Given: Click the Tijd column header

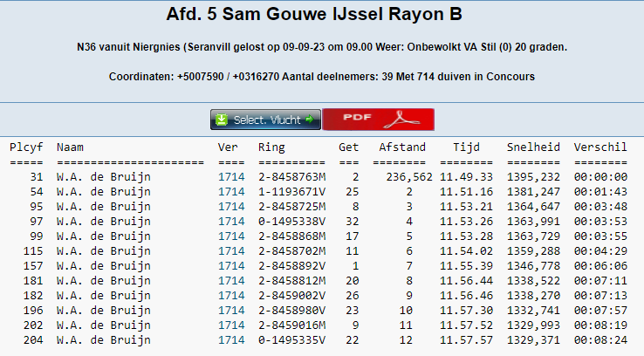Looking at the screenshot, I should pos(466,147).
